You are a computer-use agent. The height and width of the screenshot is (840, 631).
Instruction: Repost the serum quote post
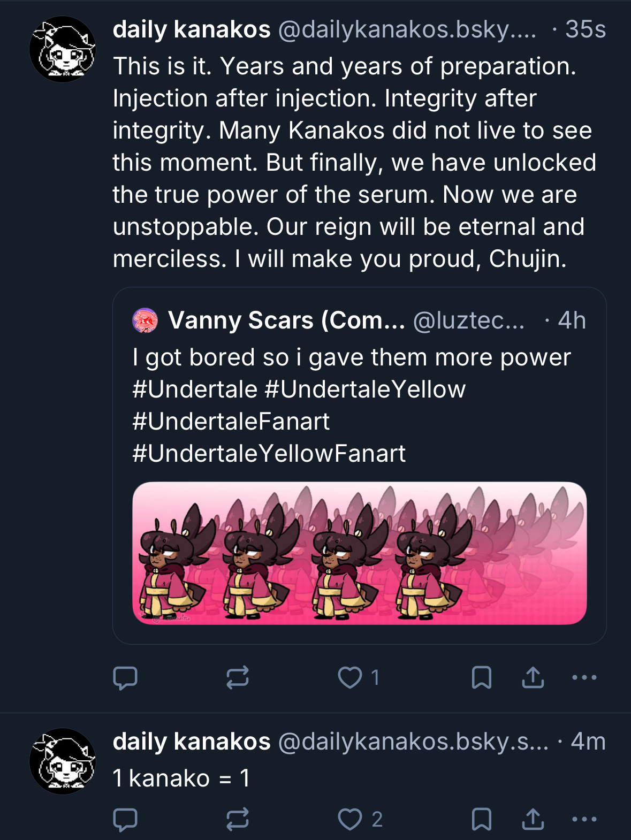[237, 678]
